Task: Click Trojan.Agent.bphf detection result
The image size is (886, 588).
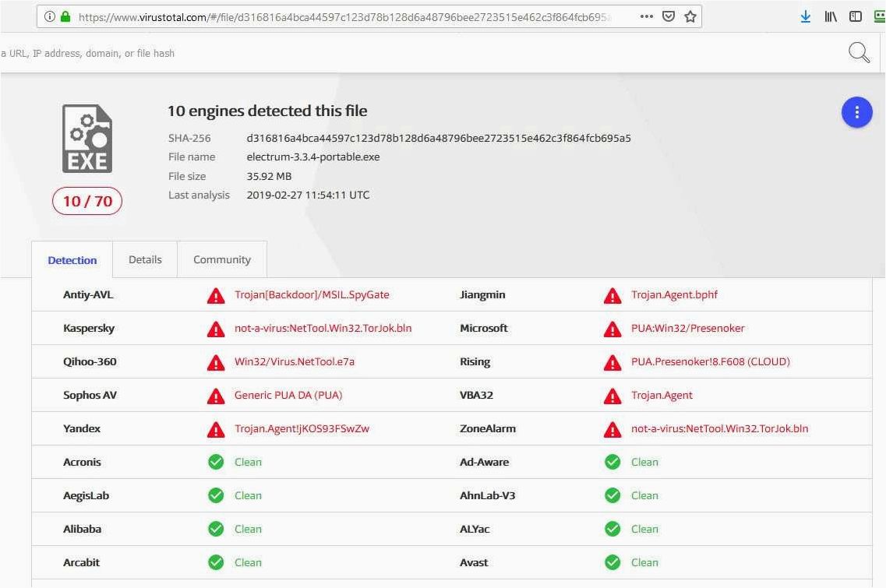Action: click(x=674, y=294)
